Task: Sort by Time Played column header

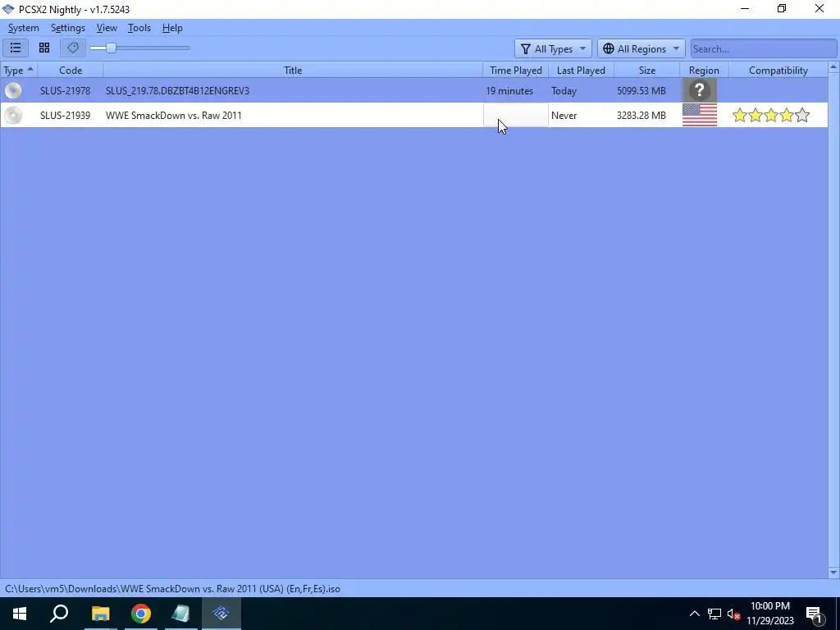Action: point(516,71)
